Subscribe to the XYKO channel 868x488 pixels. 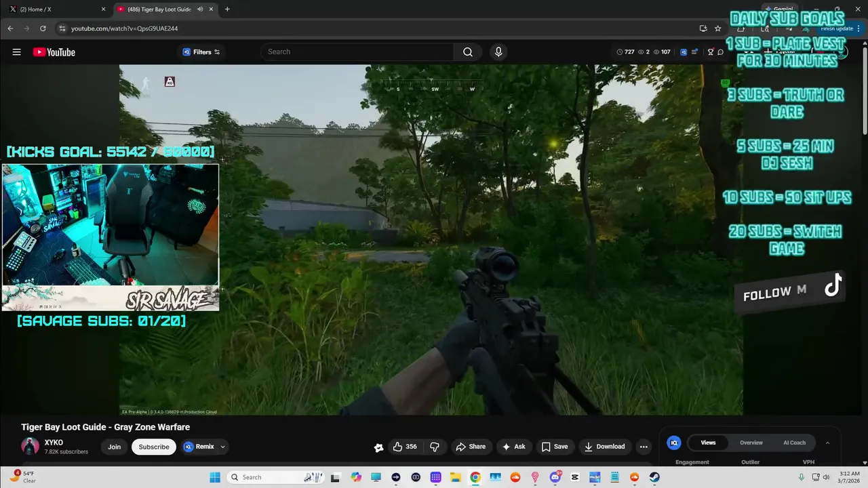[x=154, y=447]
